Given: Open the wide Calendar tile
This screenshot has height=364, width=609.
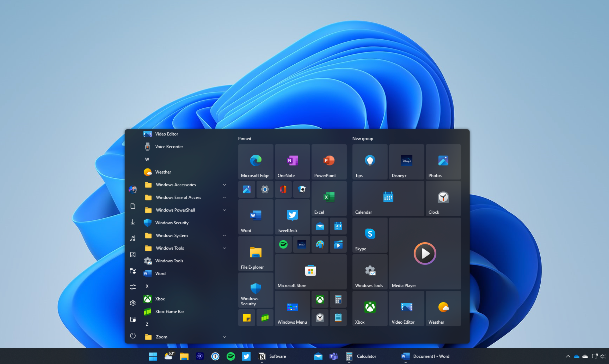Looking at the screenshot, I should (x=388, y=199).
